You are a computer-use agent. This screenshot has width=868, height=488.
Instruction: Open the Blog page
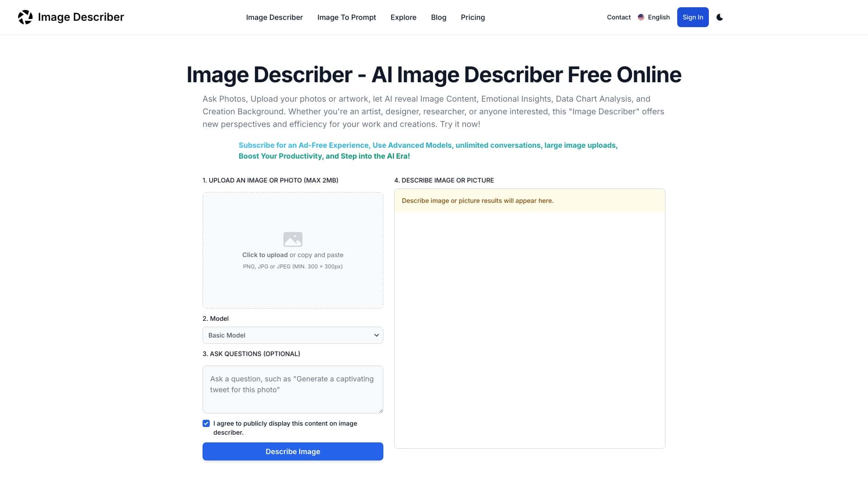[x=439, y=17]
